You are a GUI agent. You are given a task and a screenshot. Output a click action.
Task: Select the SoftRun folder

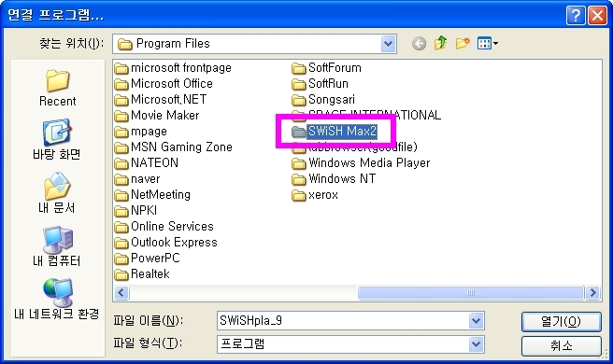(x=320, y=84)
